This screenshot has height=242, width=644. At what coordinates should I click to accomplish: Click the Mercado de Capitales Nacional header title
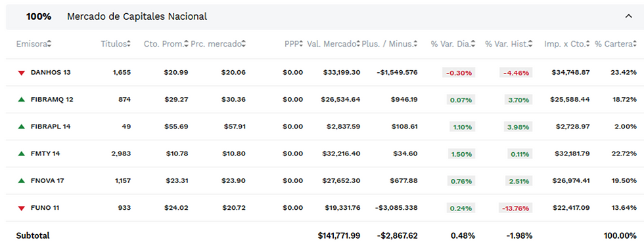click(137, 16)
